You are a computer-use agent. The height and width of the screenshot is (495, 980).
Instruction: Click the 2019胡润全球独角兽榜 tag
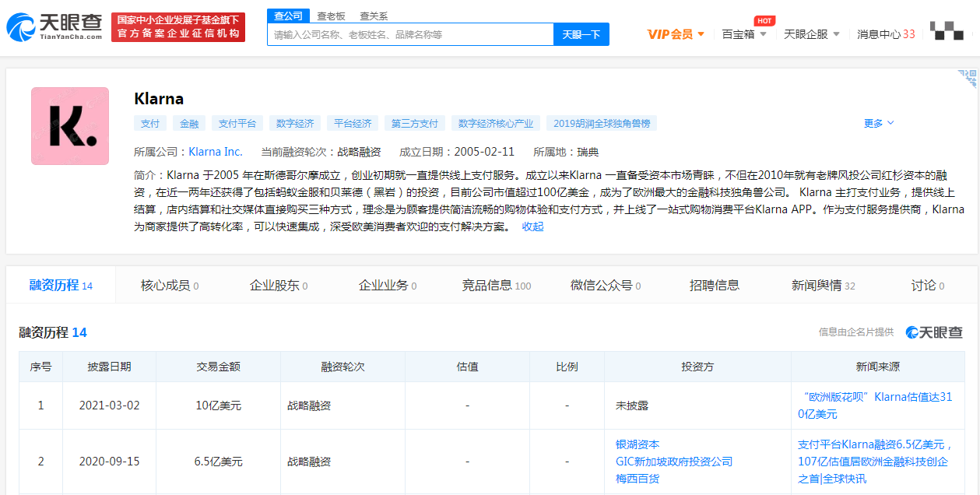click(602, 123)
